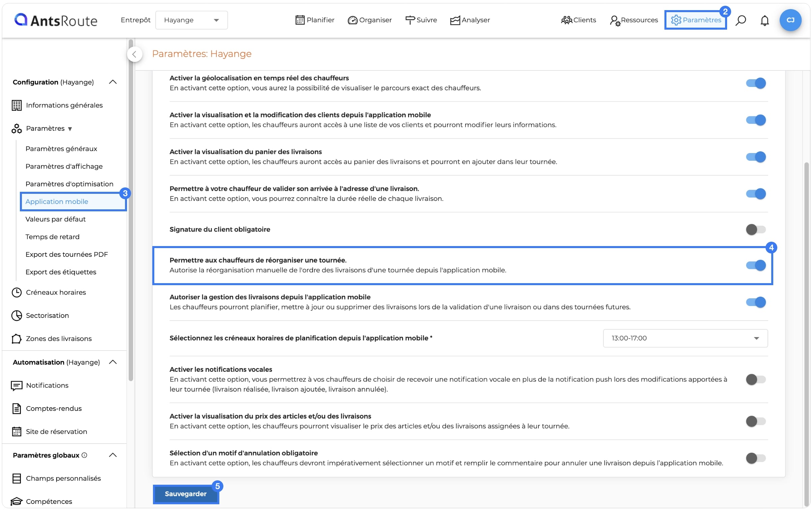The image size is (812, 511).
Task: Click the Notifications message icon in sidebar
Action: 17,385
